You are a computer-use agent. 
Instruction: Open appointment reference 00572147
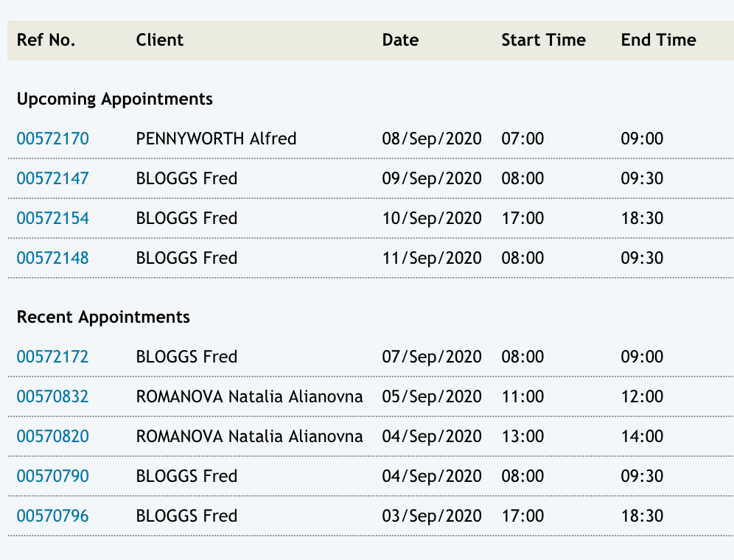52,178
